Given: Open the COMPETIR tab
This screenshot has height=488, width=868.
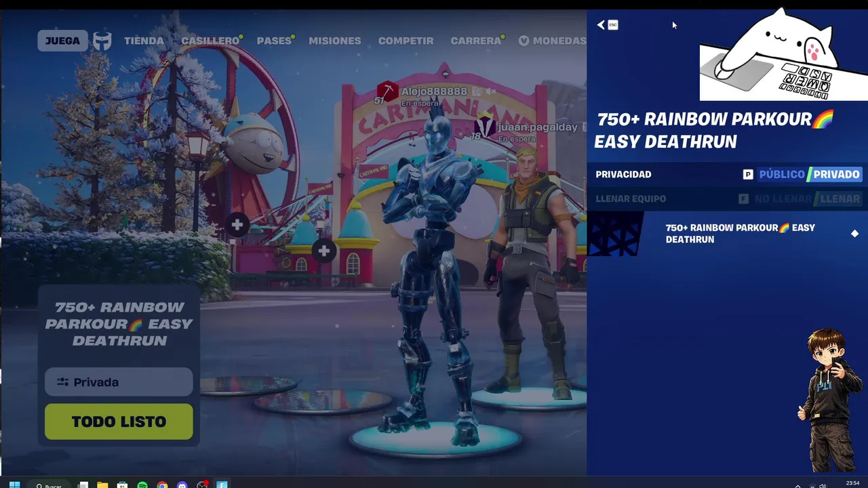Looking at the screenshot, I should point(406,41).
